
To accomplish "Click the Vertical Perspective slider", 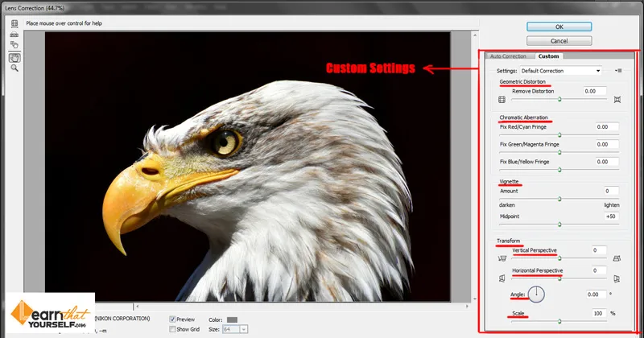I will pyautogui.click(x=559, y=258).
